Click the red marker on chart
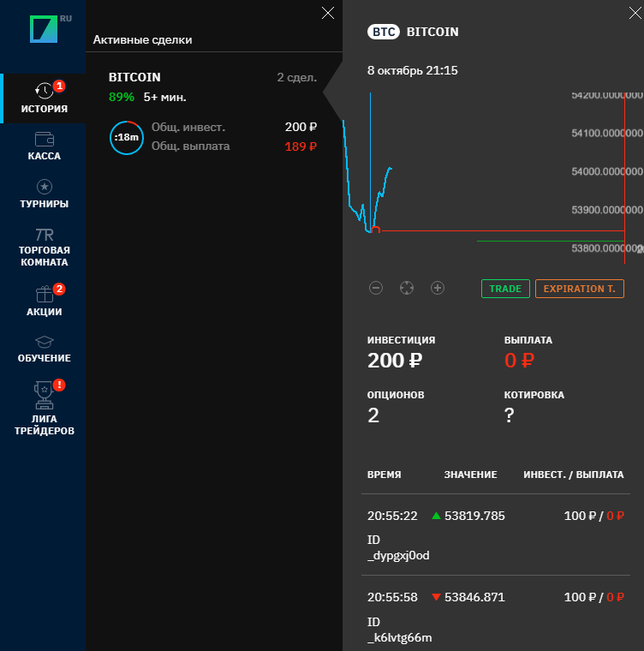The width and height of the screenshot is (644, 651). 374,230
